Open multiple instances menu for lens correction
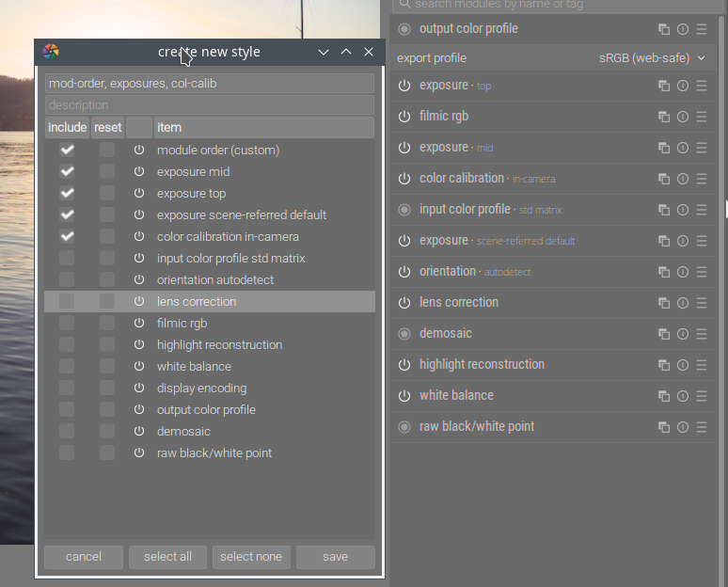The image size is (728, 587). [664, 303]
